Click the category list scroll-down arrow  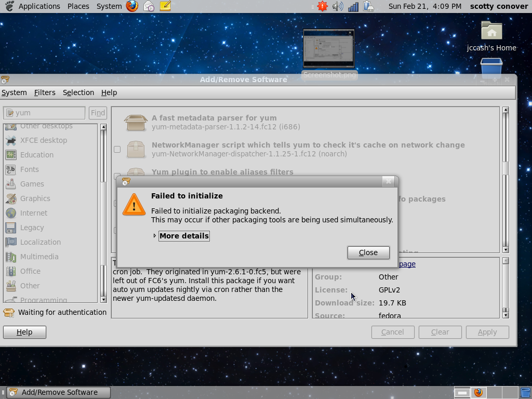(x=103, y=300)
